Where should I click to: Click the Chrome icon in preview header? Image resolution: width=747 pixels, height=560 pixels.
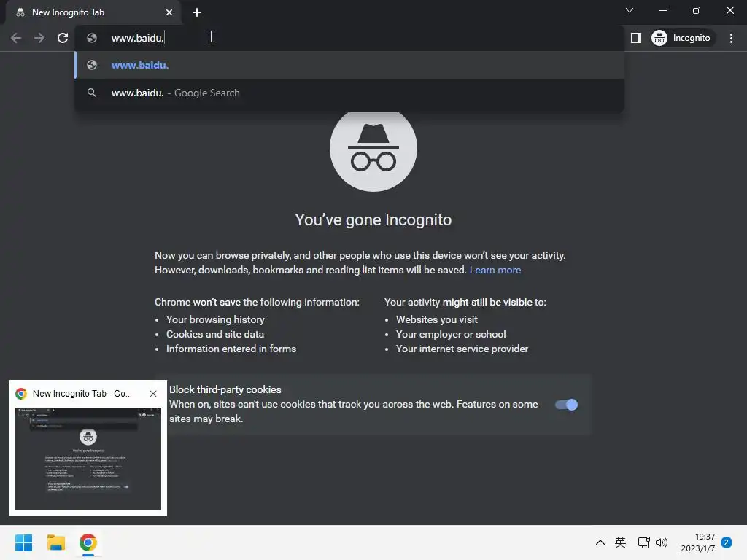(x=21, y=394)
